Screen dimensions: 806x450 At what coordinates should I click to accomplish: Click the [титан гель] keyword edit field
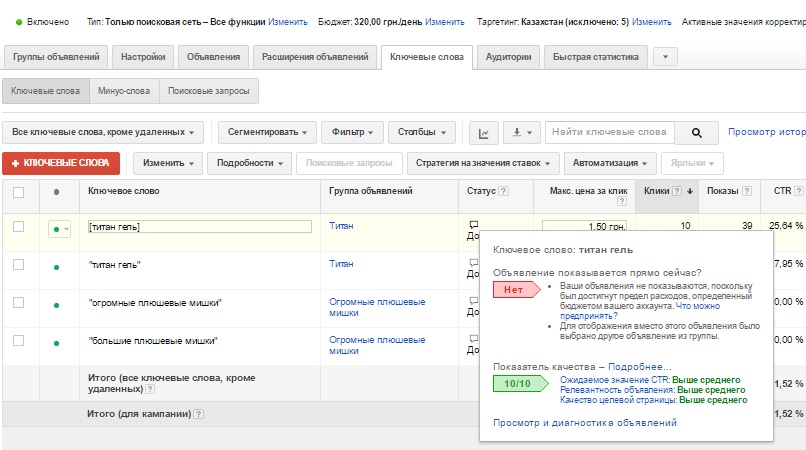point(200,227)
